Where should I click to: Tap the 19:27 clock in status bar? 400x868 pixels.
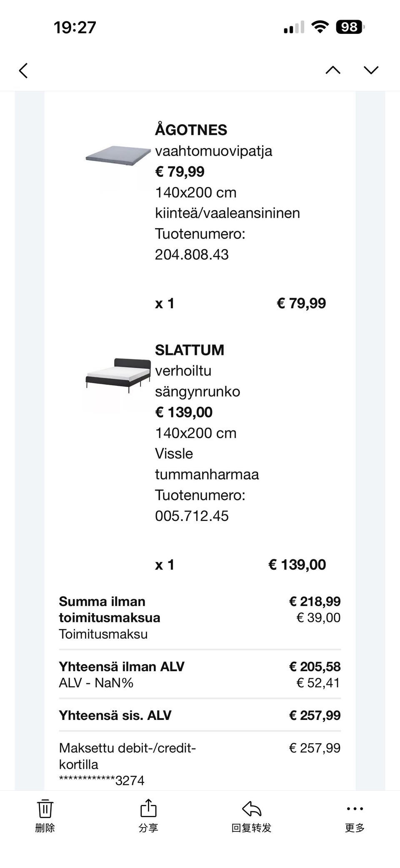(x=75, y=28)
